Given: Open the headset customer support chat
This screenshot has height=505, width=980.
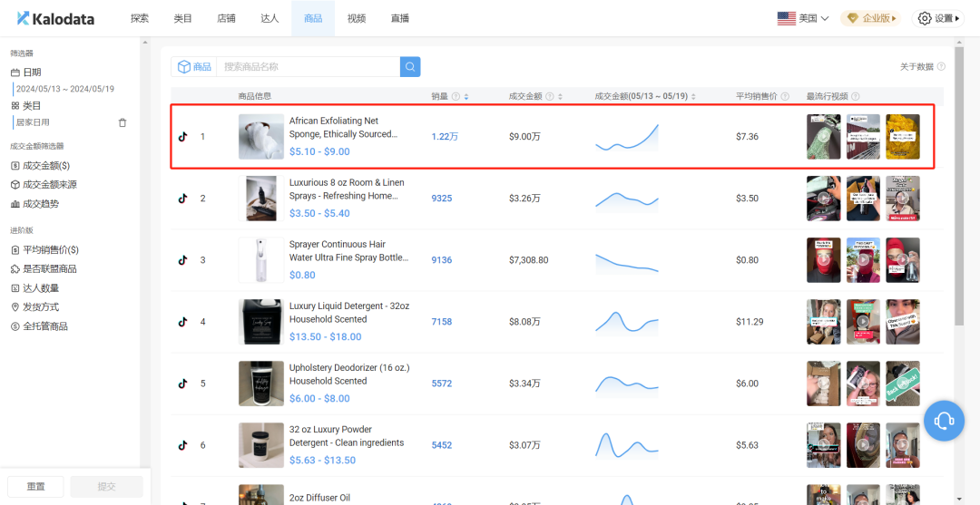Looking at the screenshot, I should (945, 421).
